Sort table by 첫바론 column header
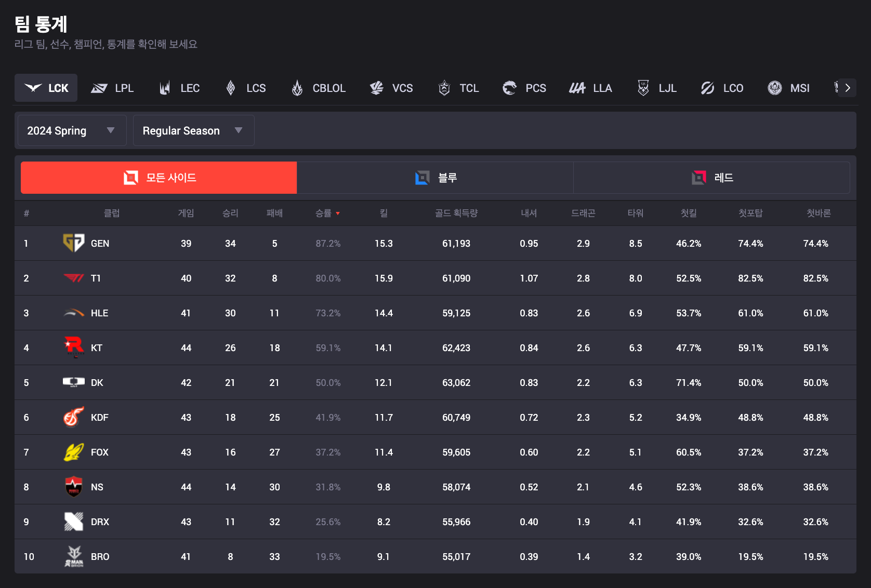 point(819,213)
